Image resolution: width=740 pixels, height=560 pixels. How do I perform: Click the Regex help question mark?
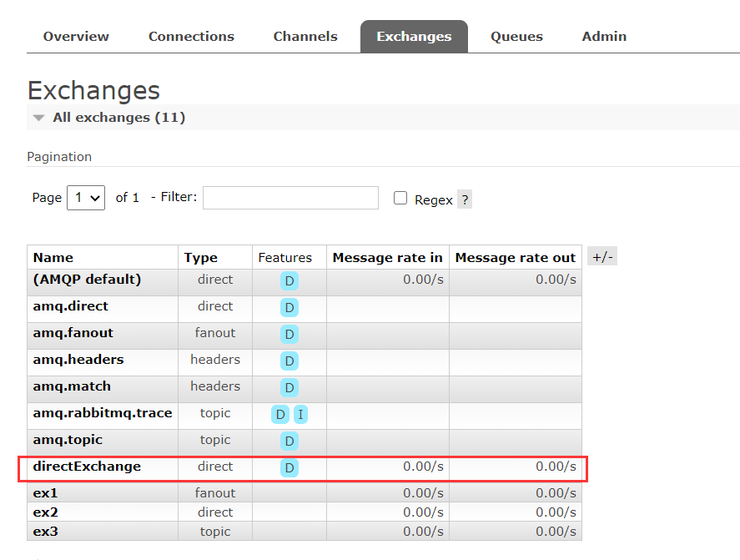pyautogui.click(x=465, y=199)
